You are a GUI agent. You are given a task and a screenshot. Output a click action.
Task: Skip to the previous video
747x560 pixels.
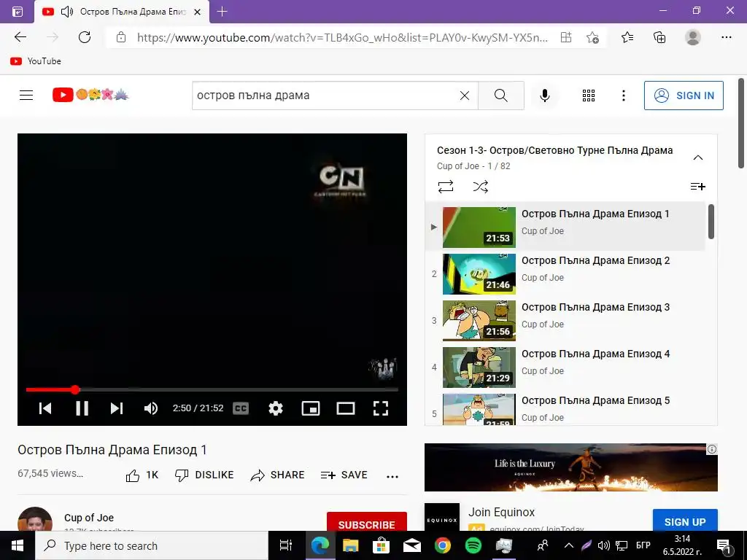coord(45,408)
